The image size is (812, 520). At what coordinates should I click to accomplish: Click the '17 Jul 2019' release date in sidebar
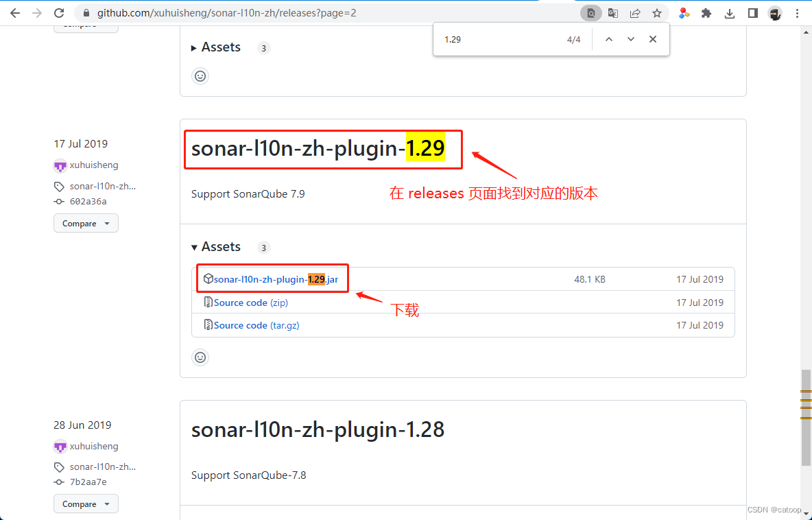coord(81,144)
